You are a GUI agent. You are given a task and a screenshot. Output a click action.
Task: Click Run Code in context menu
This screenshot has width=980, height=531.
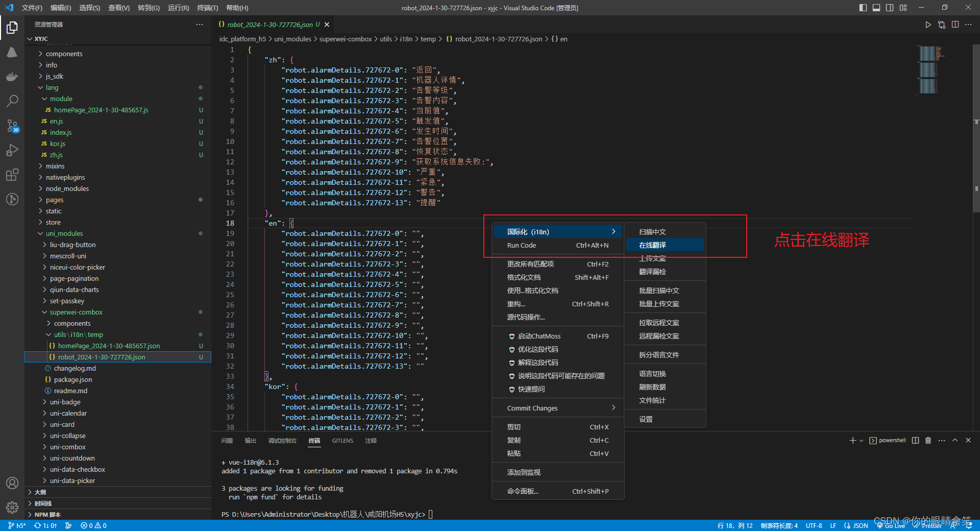point(557,245)
